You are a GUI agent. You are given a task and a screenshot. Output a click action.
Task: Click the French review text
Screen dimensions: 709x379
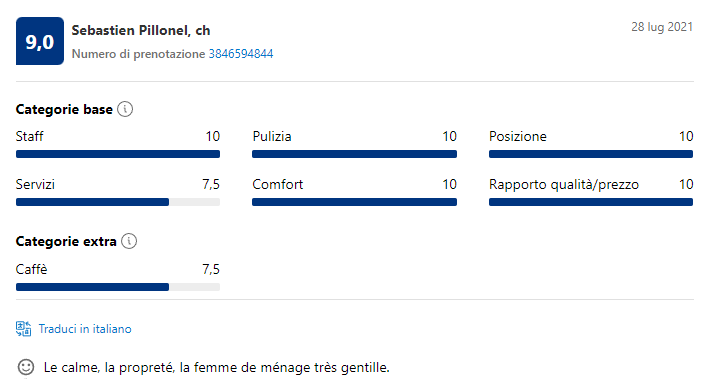217,367
